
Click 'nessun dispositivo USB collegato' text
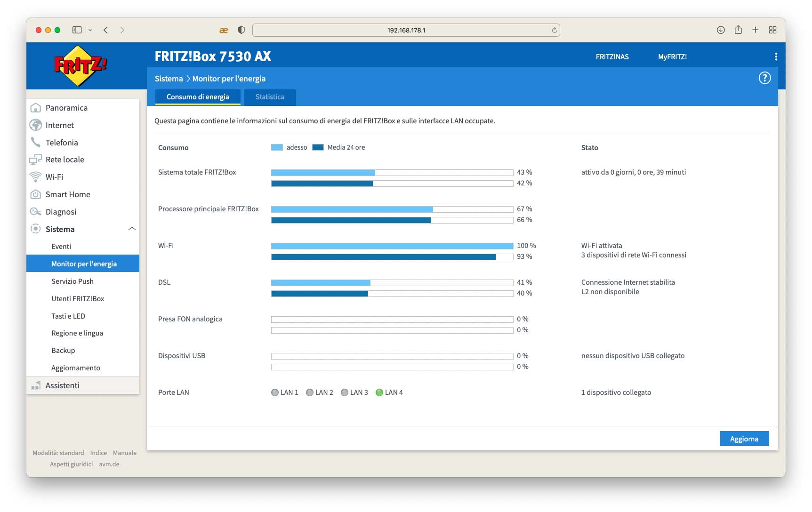[633, 356]
